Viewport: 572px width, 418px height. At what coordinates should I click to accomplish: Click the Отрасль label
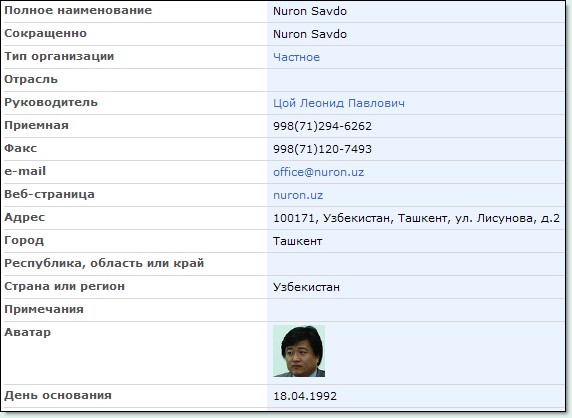pyautogui.click(x=31, y=79)
